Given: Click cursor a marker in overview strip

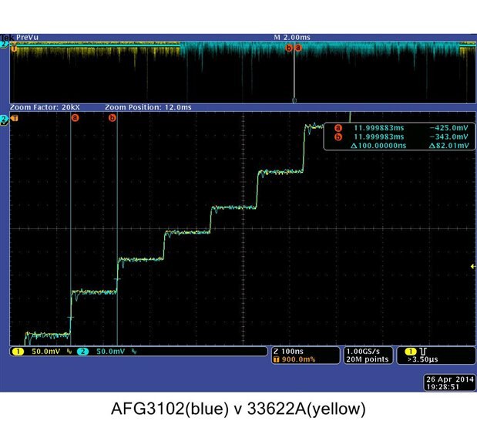Looking at the screenshot, I should 297,48.
